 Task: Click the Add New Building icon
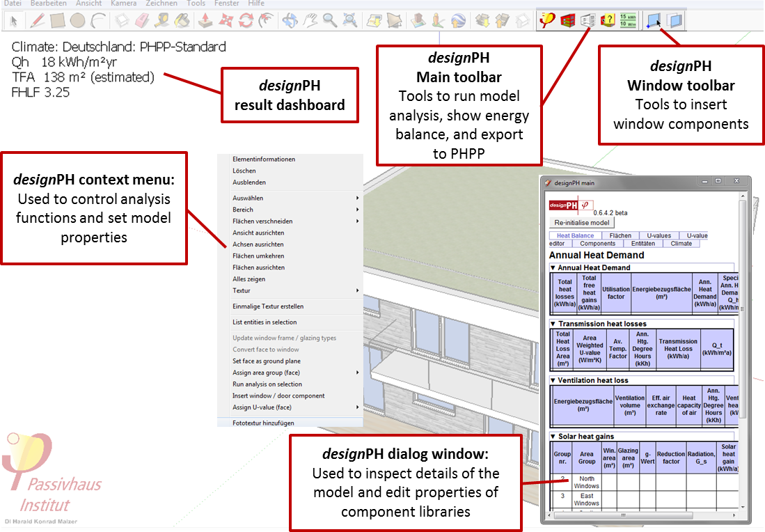(x=418, y=20)
